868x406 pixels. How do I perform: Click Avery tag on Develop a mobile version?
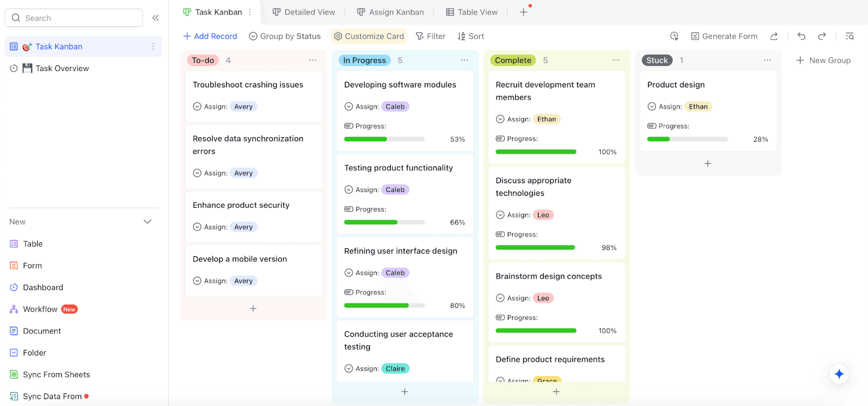[x=244, y=281]
